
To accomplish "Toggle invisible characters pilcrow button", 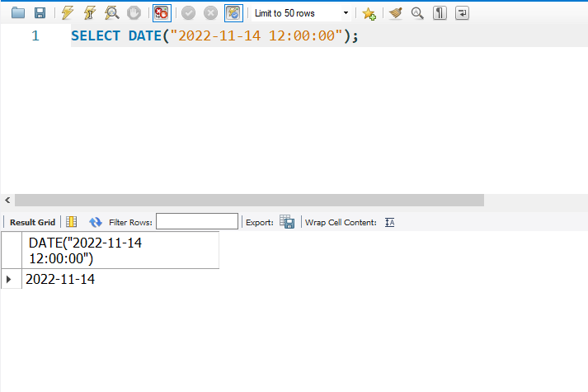I will click(x=440, y=13).
